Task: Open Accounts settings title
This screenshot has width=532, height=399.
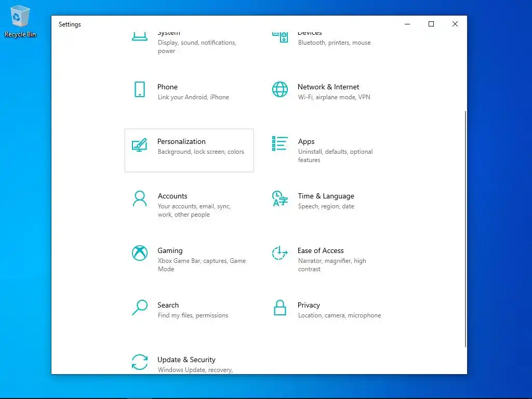Action: pyautogui.click(x=172, y=196)
